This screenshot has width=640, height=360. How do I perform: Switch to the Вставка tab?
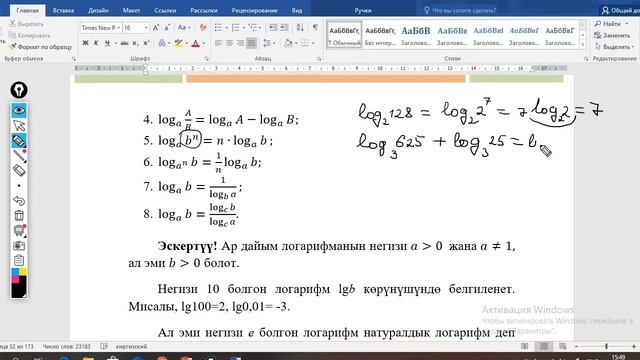coord(63,10)
